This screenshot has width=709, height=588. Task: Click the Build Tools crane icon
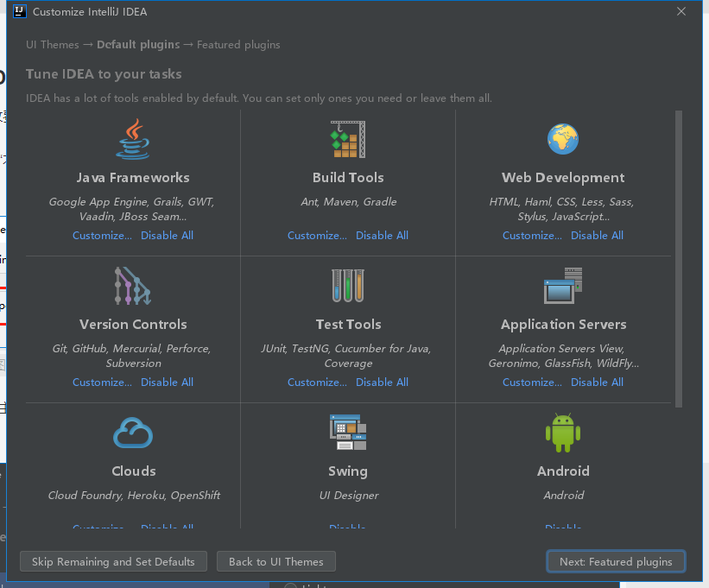pyautogui.click(x=348, y=139)
